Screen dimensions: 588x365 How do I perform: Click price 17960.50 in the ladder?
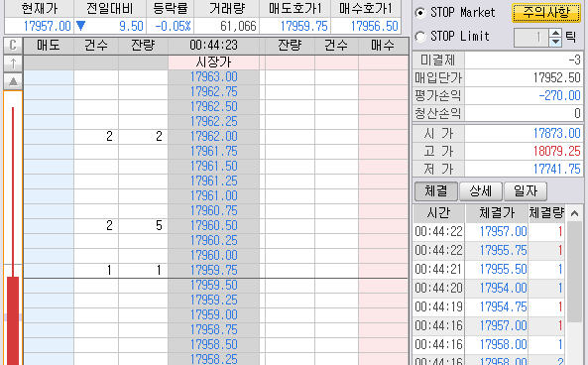(214, 226)
